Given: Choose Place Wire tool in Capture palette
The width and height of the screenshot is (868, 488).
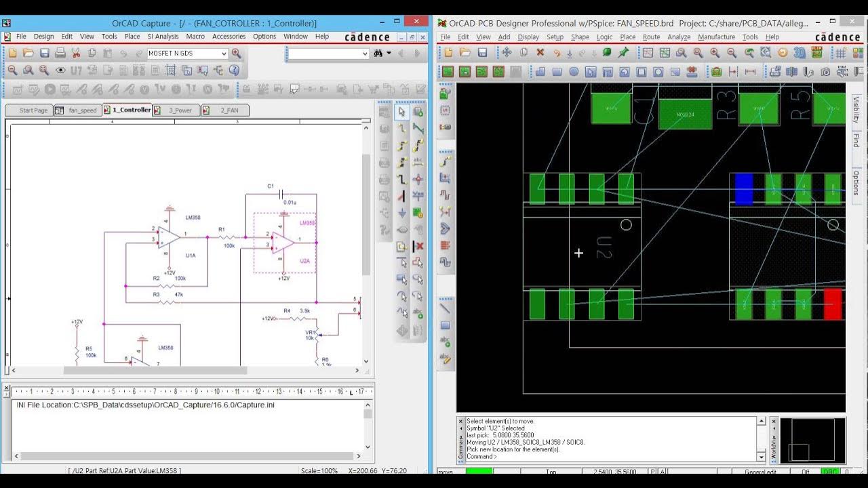Looking at the screenshot, I should [x=401, y=129].
